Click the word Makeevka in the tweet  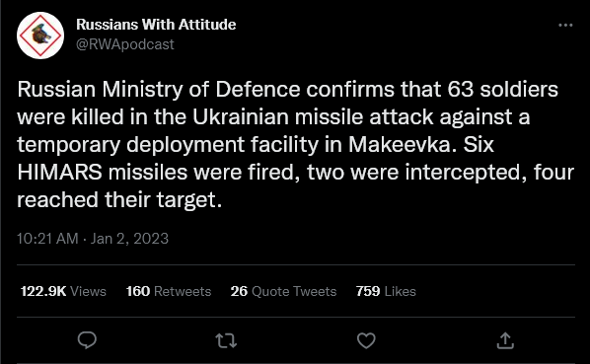tap(400, 145)
